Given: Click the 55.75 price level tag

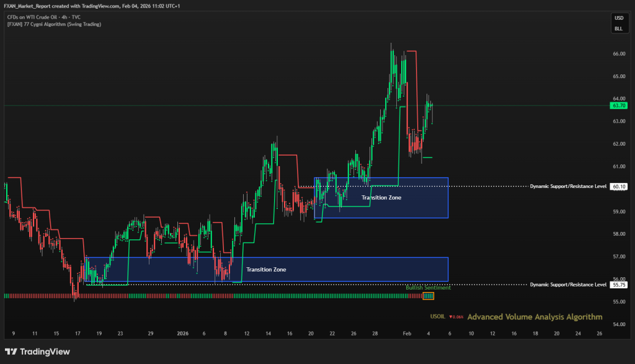Looking at the screenshot, I should point(618,285).
